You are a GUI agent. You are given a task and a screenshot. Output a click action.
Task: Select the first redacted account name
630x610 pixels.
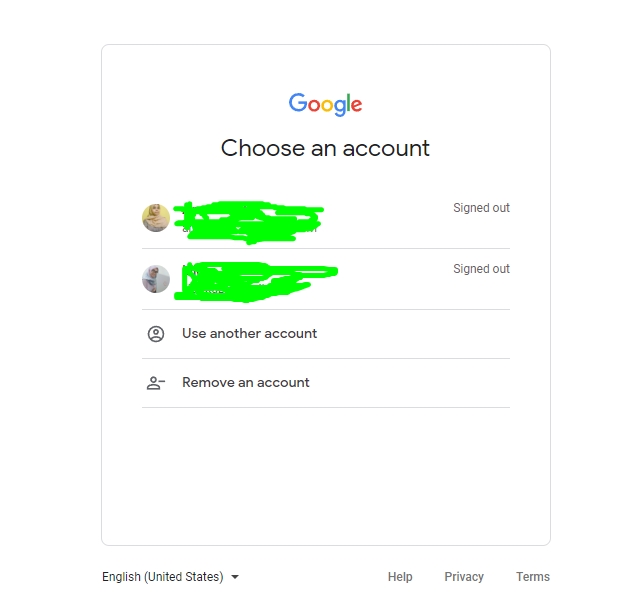click(x=248, y=222)
